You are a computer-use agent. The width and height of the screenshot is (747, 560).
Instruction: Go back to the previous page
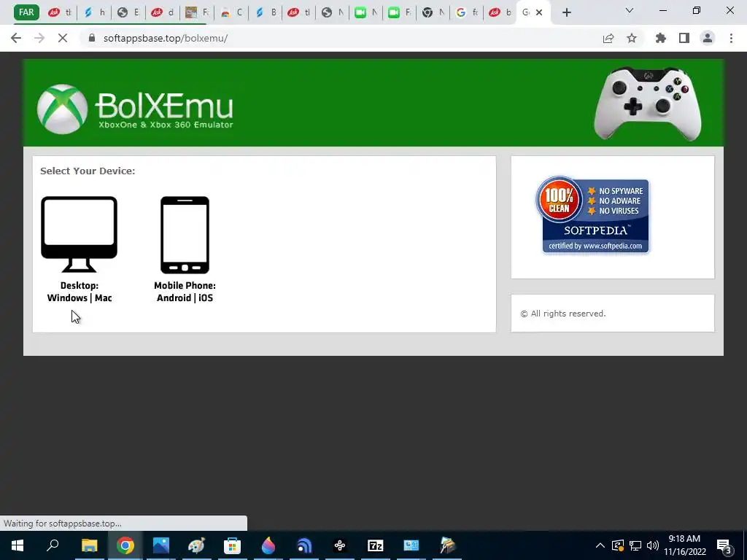click(x=16, y=38)
